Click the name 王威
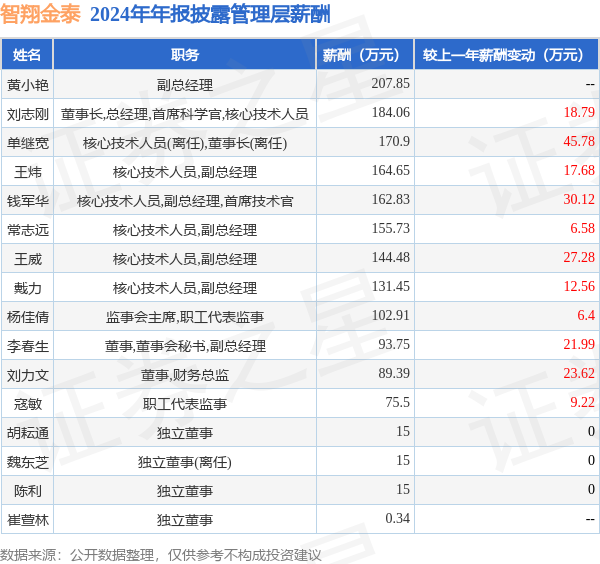The height and width of the screenshot is (564, 600). coord(28,259)
